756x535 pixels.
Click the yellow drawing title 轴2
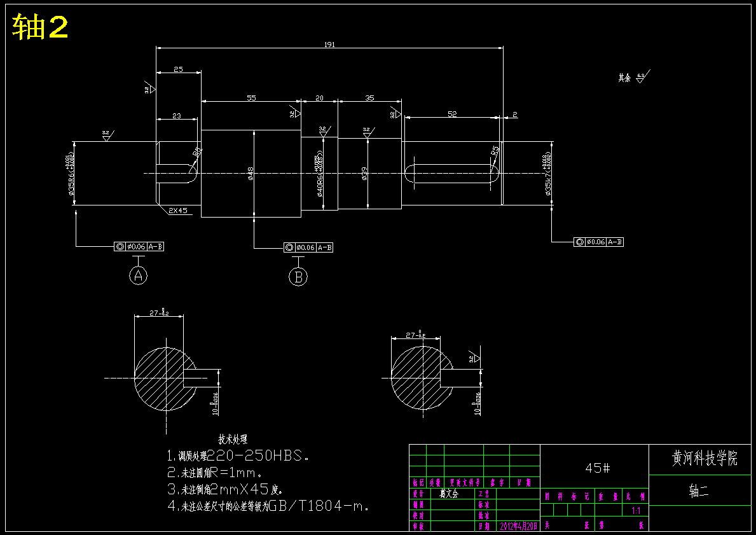tap(39, 27)
